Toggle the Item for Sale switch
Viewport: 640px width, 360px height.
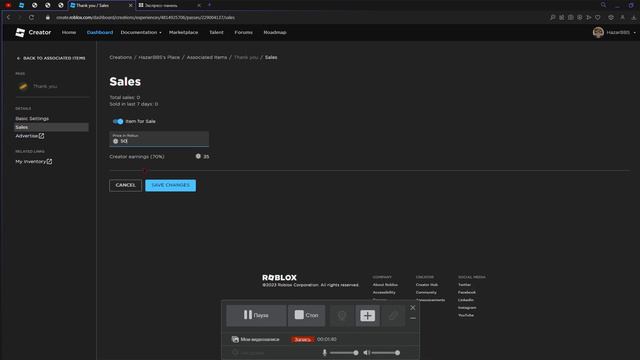(118, 121)
